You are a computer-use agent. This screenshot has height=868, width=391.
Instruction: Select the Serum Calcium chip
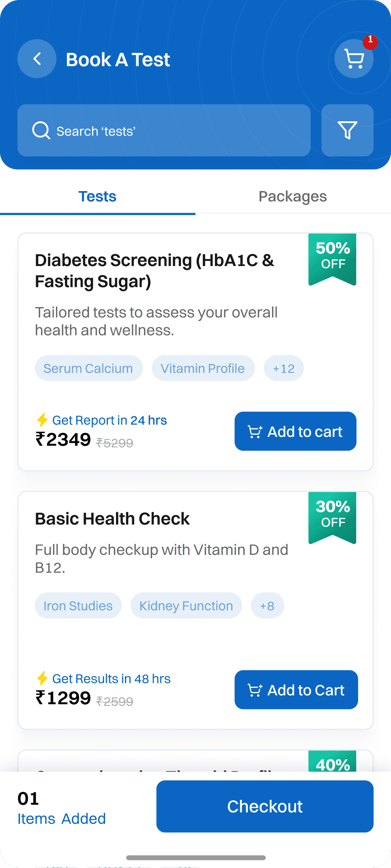[x=88, y=368]
